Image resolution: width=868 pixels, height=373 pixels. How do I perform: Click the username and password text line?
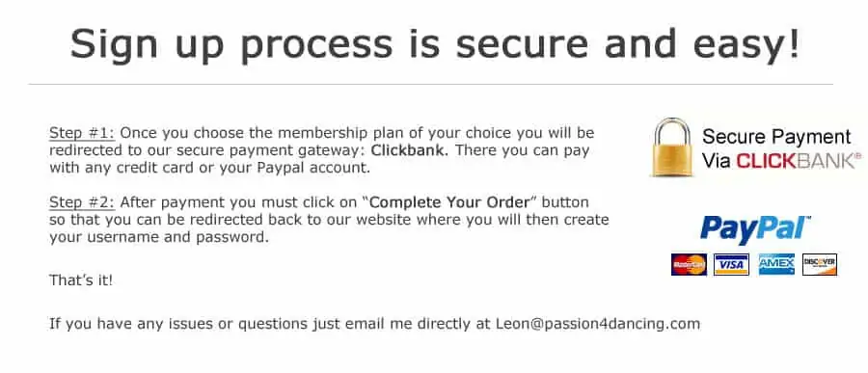[159, 237]
